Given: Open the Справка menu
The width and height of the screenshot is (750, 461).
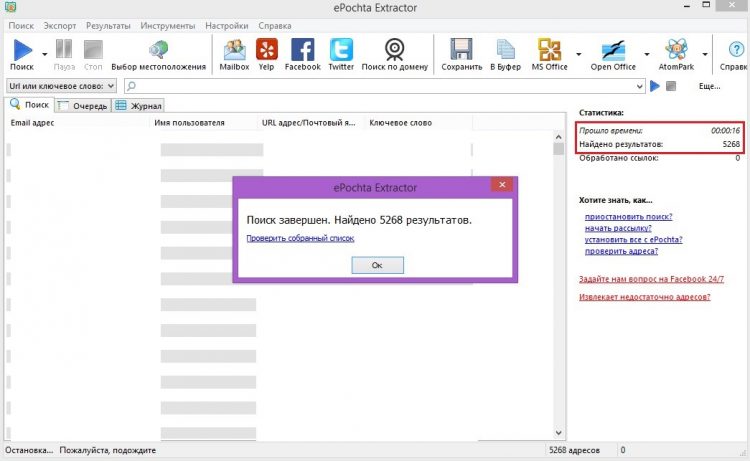Looking at the screenshot, I should tap(275, 26).
